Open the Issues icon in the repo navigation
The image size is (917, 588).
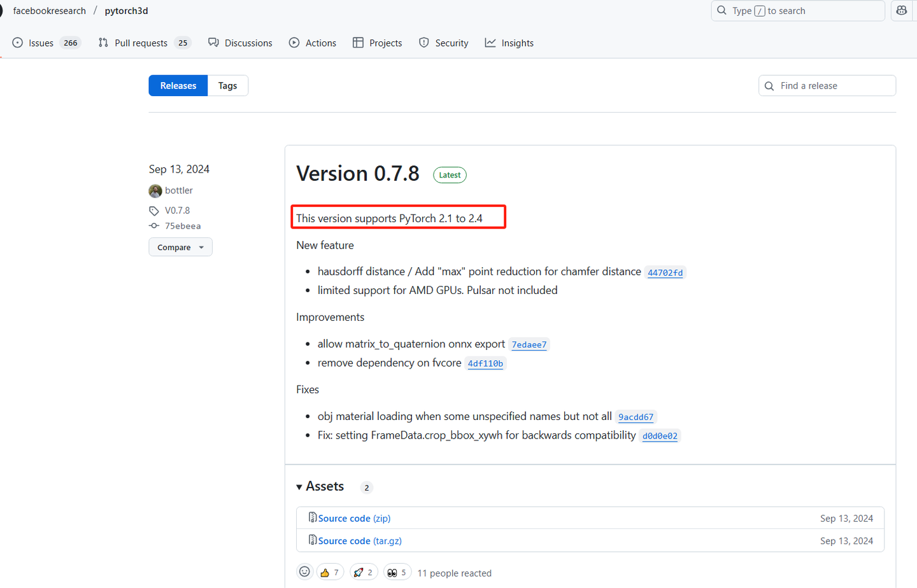pyautogui.click(x=17, y=43)
